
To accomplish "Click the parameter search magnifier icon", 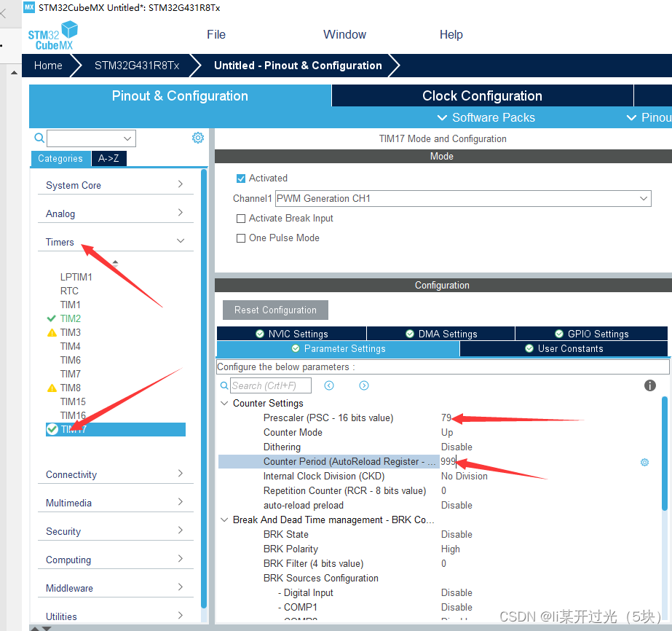I will [224, 385].
